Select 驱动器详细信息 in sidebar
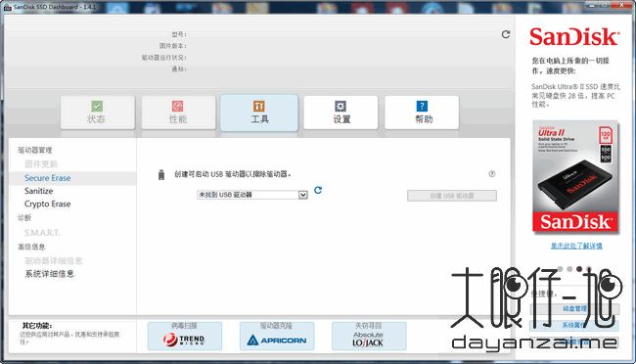 (54, 260)
